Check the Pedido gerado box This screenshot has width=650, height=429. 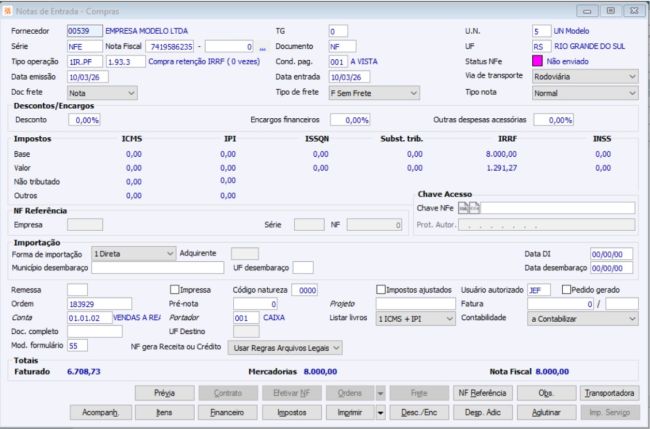tap(566, 289)
